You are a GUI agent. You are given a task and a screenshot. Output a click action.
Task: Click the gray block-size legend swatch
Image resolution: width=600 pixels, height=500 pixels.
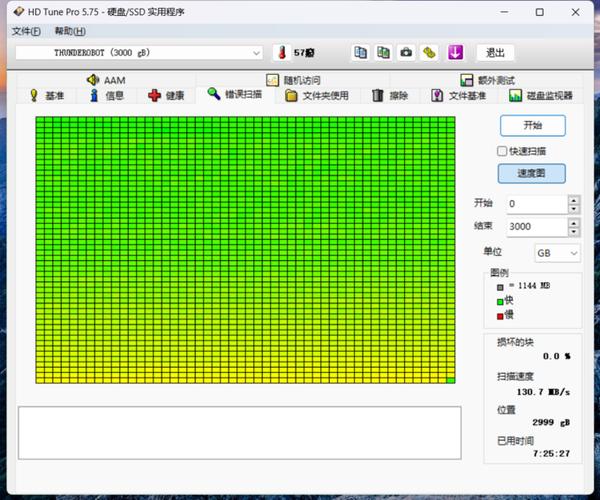coord(500,287)
